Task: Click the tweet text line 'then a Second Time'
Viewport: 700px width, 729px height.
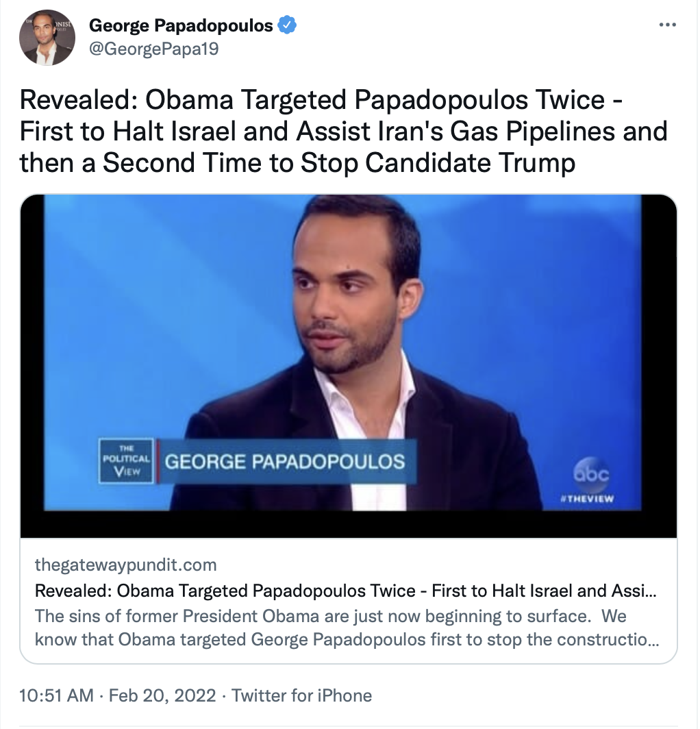Action: (297, 163)
